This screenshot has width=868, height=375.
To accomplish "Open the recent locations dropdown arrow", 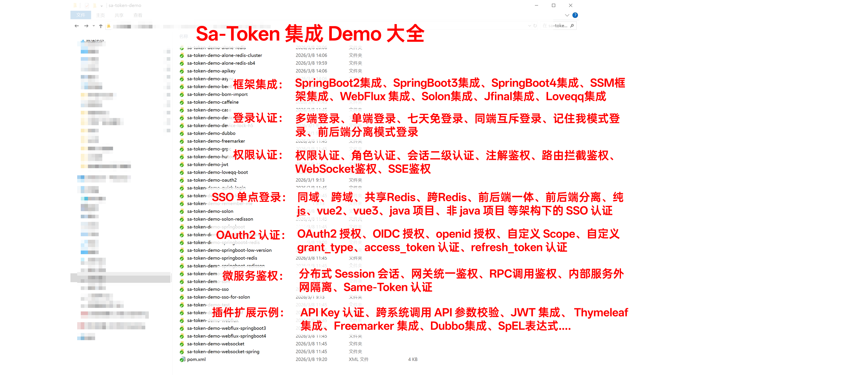I will pos(94,26).
